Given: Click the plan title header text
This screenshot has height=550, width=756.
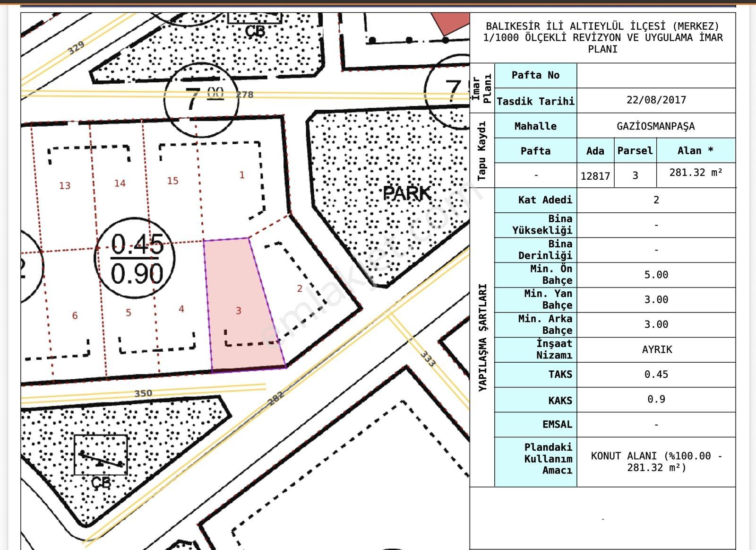Looking at the screenshot, I should point(603,37).
